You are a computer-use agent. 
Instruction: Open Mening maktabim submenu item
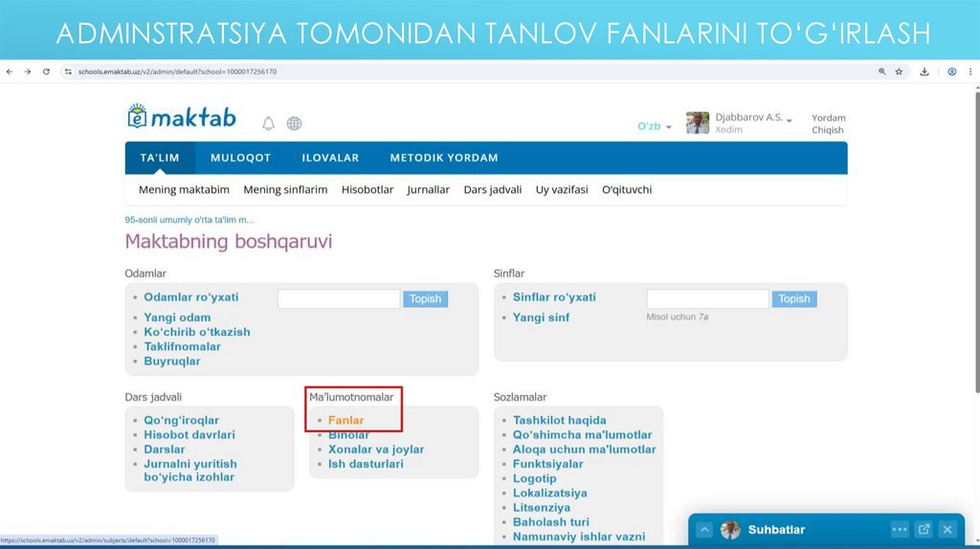(x=184, y=190)
